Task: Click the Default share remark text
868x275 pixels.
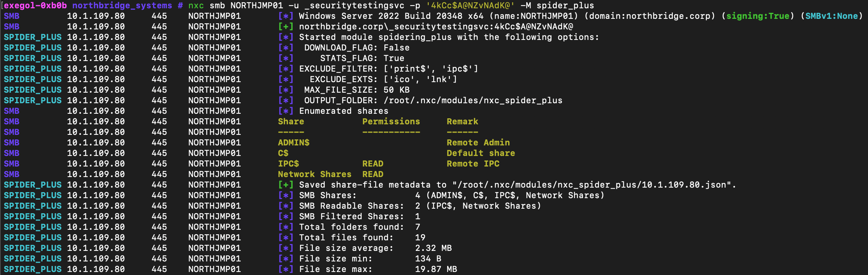Action: coord(481,153)
